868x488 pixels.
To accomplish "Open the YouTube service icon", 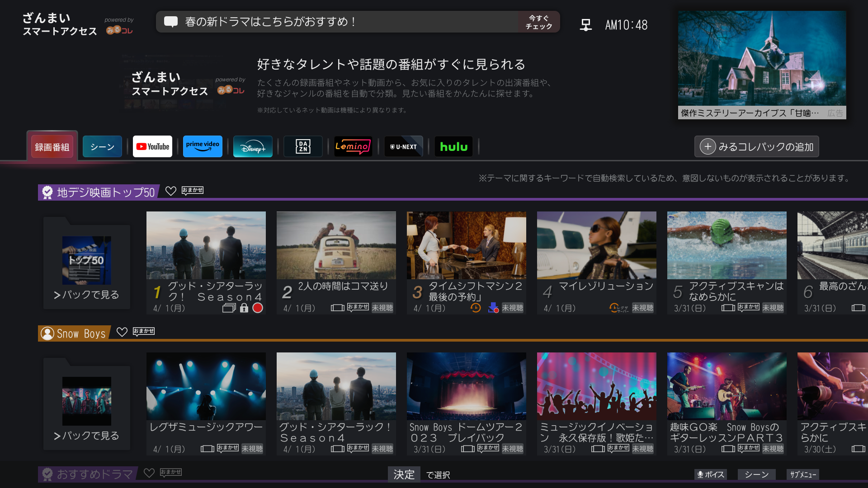I will click(152, 146).
